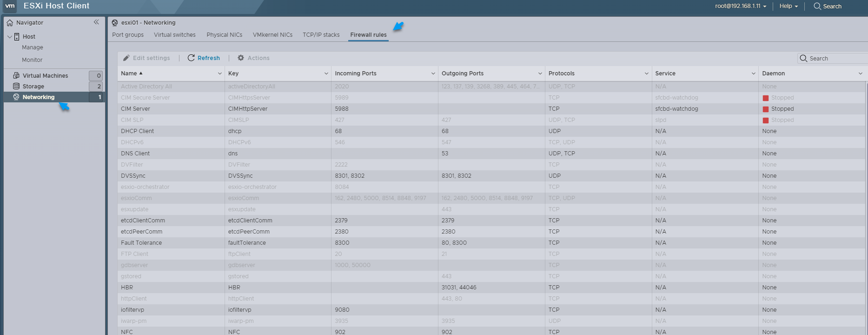Select the DNS Client rule name
The image size is (868, 335).
[x=135, y=154]
